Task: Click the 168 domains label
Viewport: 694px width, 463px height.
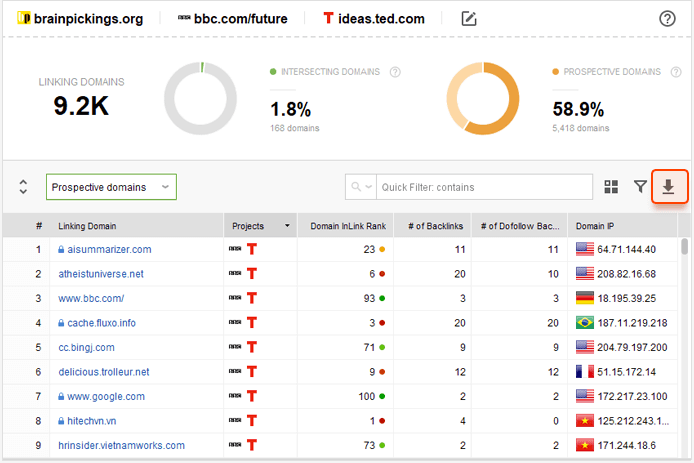Action: point(295,128)
